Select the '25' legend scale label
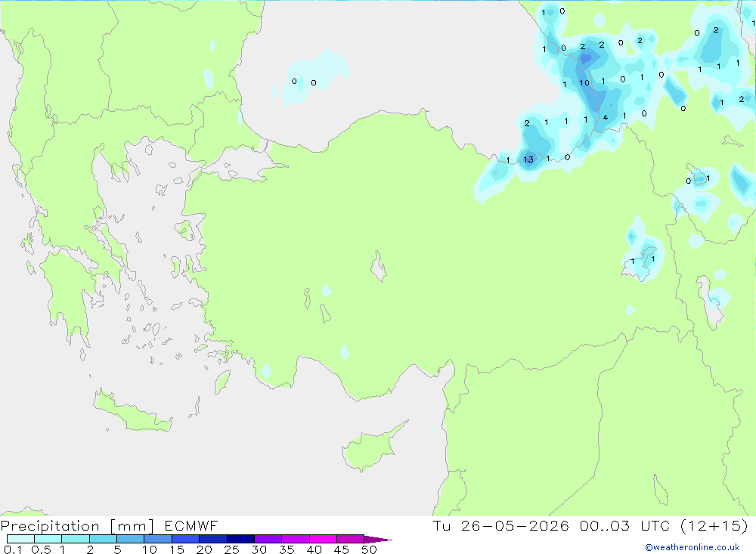This screenshot has width=756, height=554. click(231, 549)
